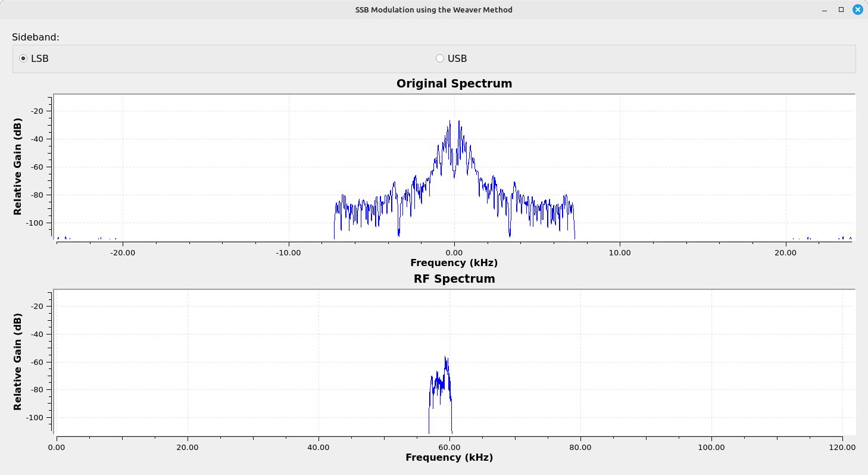The image size is (868, 475).
Task: Click Frequency (kHz) label under Original Spectrum
Action: click(454, 262)
